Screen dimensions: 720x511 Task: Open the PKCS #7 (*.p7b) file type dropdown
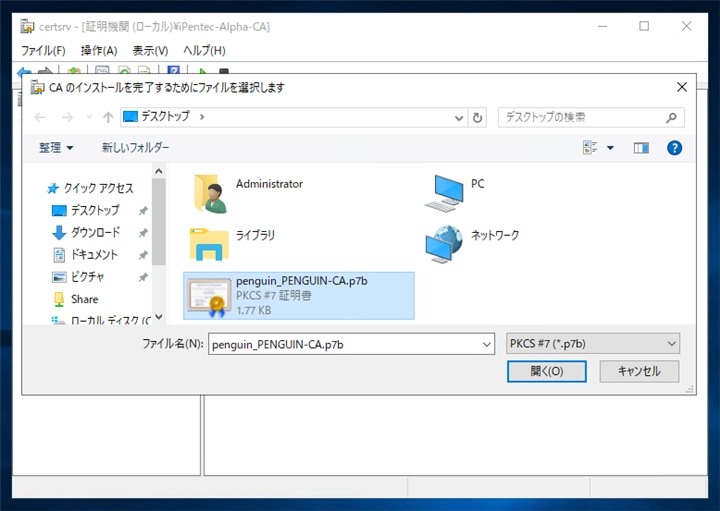592,343
